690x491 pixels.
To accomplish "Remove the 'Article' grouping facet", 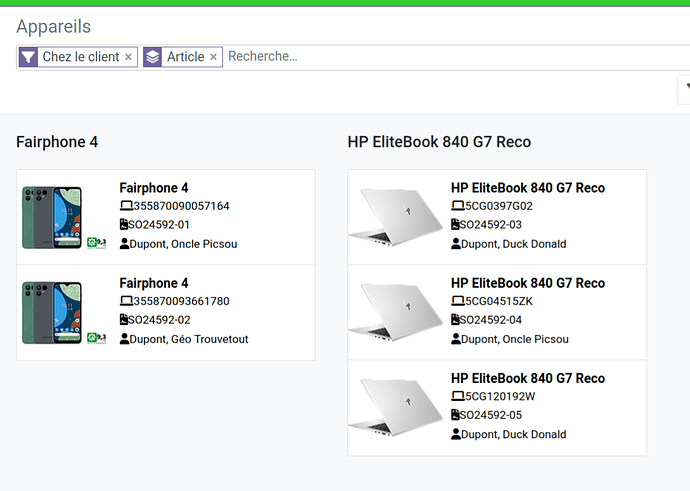I will [213, 57].
